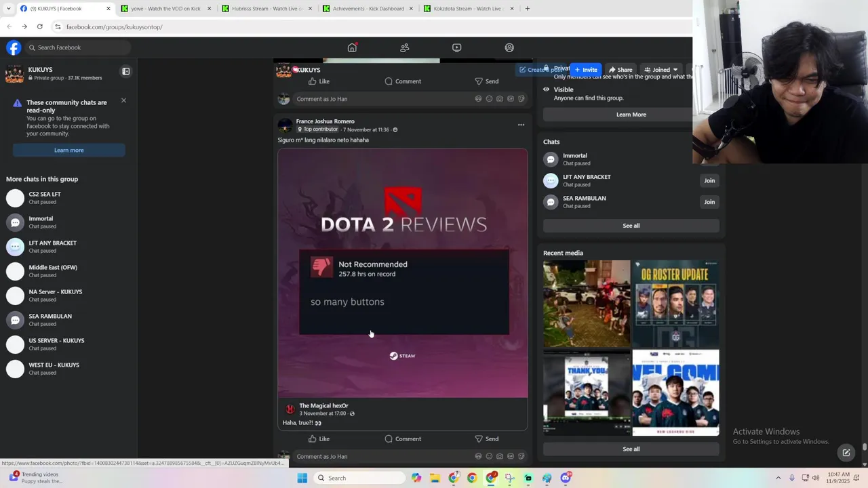Focus the comment field under the Dota 2 post
This screenshot has height=488, width=868.
410,456
